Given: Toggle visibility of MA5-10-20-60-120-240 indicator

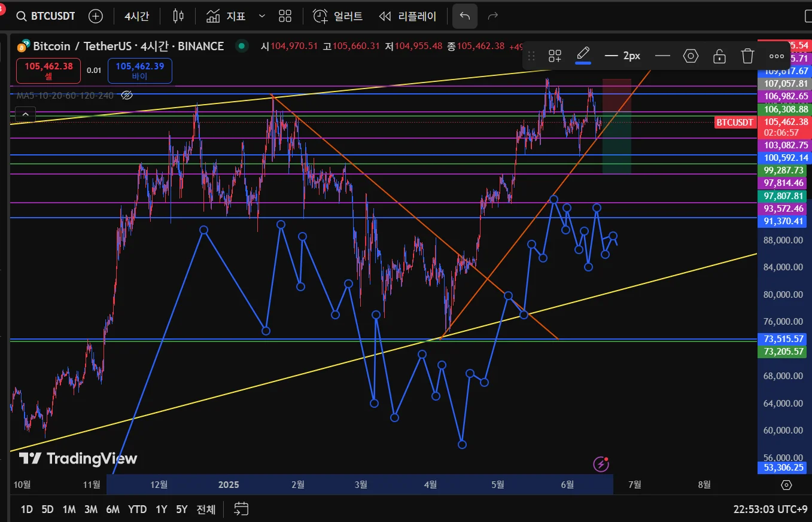Looking at the screenshot, I should coord(126,95).
